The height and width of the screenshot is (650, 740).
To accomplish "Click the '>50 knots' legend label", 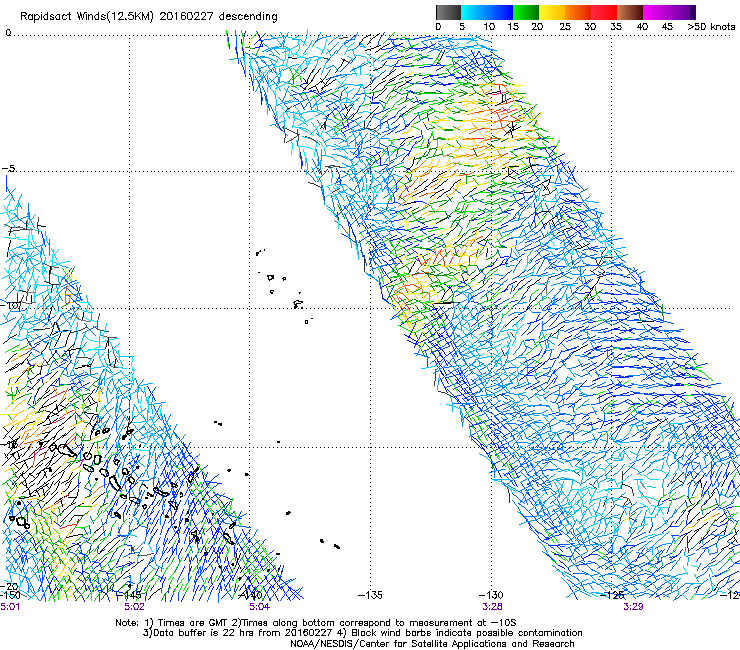I will [x=711, y=26].
